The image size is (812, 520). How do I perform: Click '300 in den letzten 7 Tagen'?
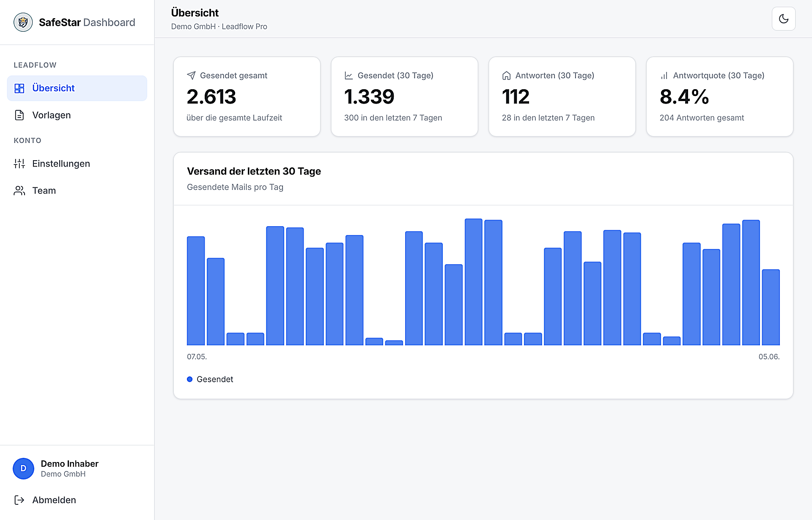pos(393,118)
